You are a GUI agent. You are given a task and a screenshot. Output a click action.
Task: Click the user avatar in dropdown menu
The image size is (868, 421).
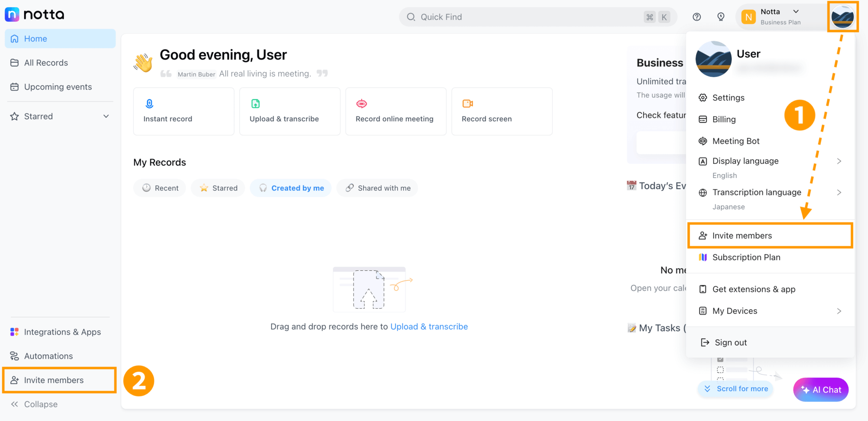point(714,59)
